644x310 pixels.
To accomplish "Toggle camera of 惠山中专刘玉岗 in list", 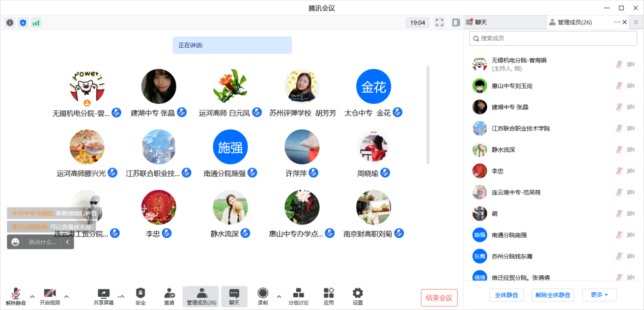I will 631,86.
